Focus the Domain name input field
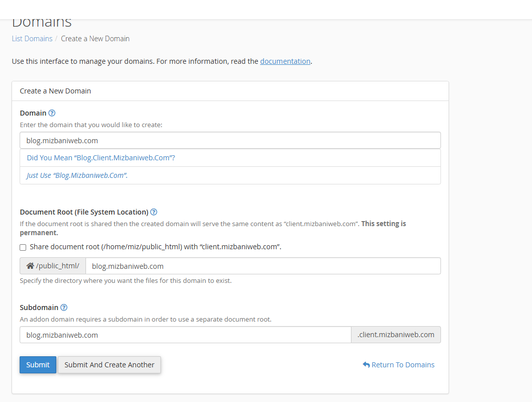This screenshot has width=532, height=402. 230,140
